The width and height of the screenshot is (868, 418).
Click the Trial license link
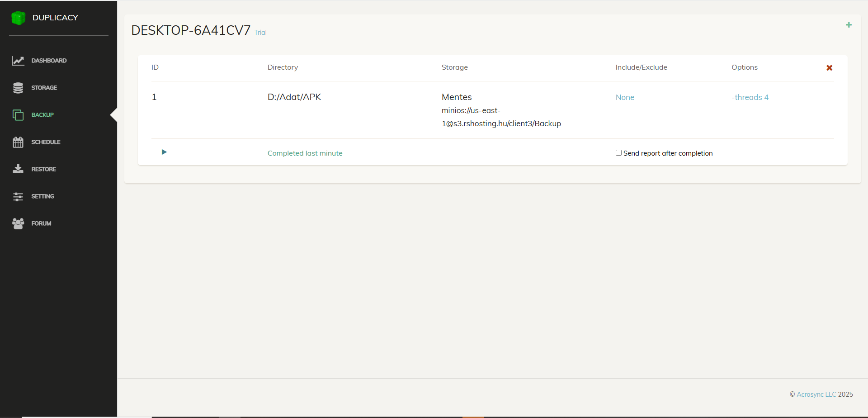[260, 33]
